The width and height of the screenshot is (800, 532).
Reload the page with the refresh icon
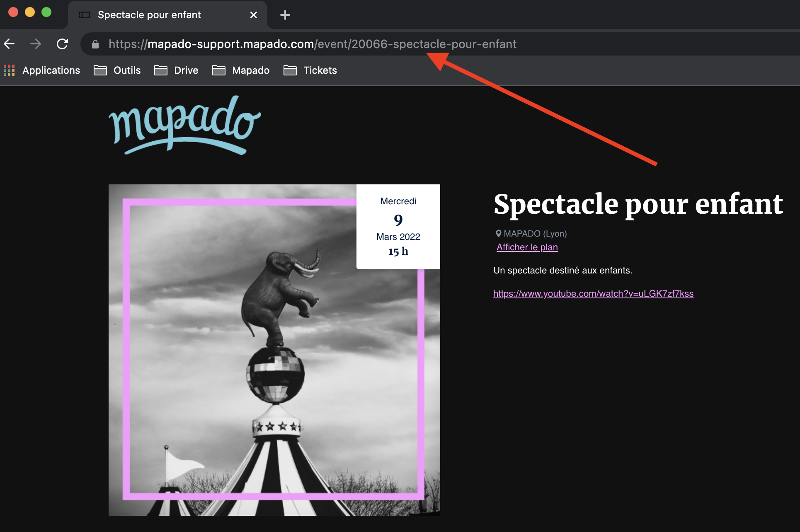click(x=62, y=44)
